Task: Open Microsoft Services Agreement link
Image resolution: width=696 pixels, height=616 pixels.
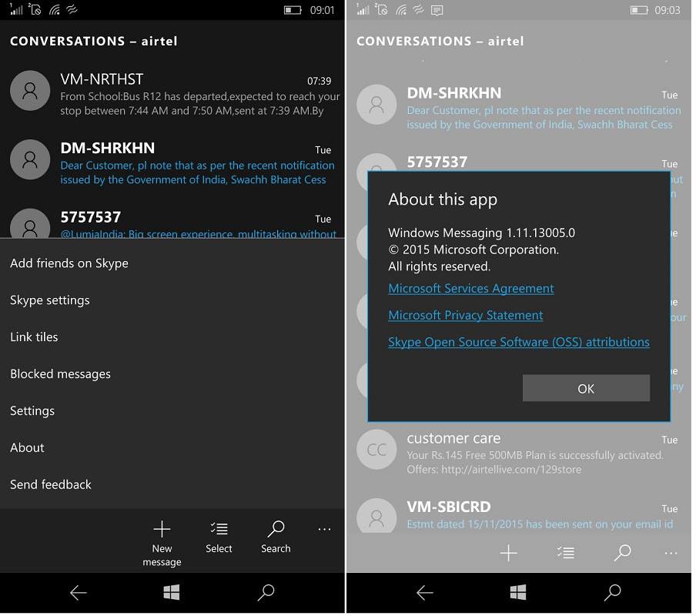Action: click(472, 290)
